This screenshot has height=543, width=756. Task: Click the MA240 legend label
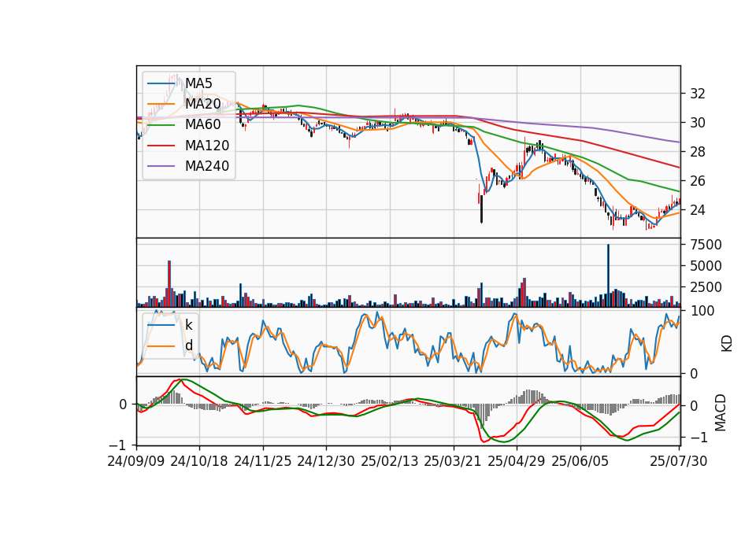(x=207, y=166)
